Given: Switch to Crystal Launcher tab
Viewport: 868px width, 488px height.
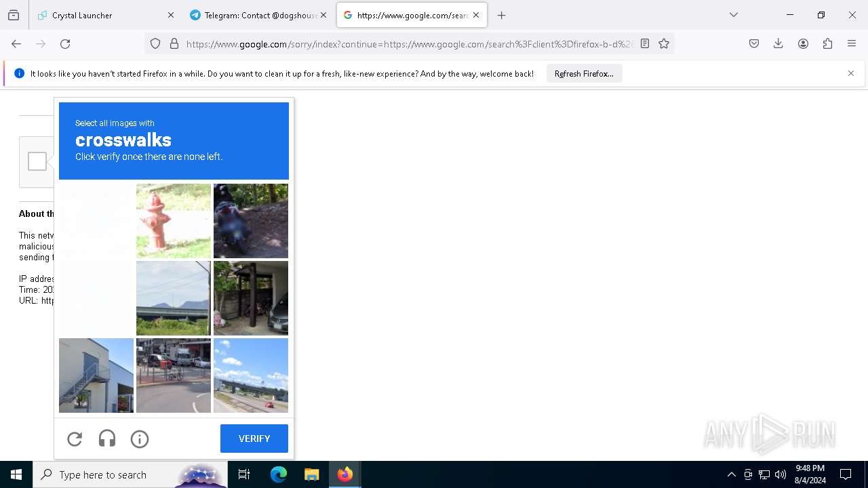Looking at the screenshot, I should 106,15.
